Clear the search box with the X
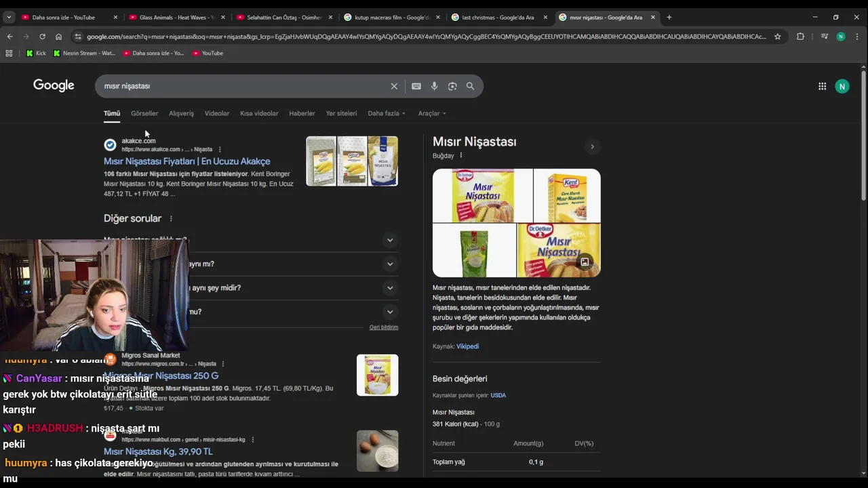The image size is (868, 488). coord(394,86)
